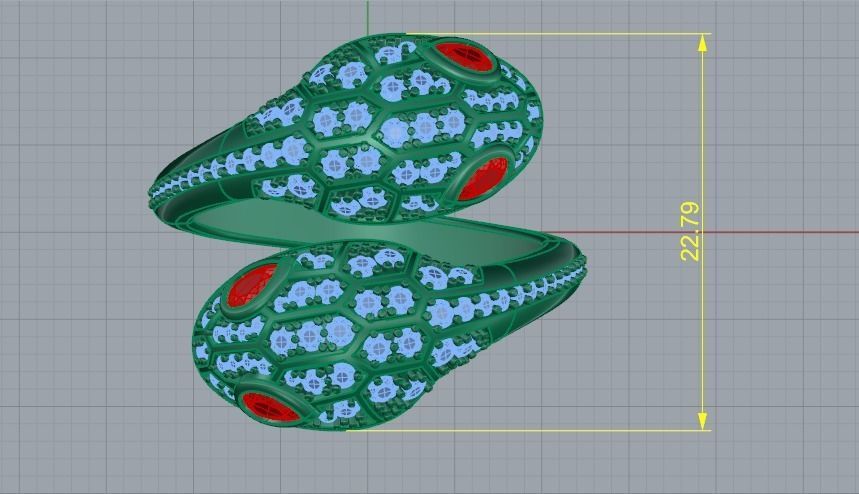Click the lower arrowhead of the dimension line
Viewport: 859px width, 494px height.
(x=702, y=421)
